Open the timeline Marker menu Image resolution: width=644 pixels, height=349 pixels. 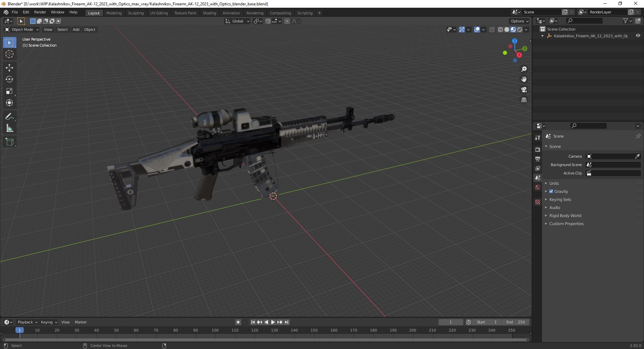point(80,322)
